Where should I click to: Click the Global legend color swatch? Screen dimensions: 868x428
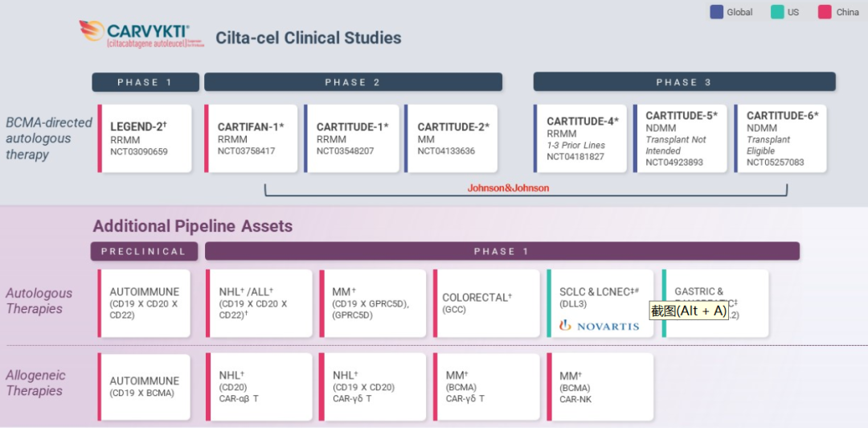click(716, 12)
